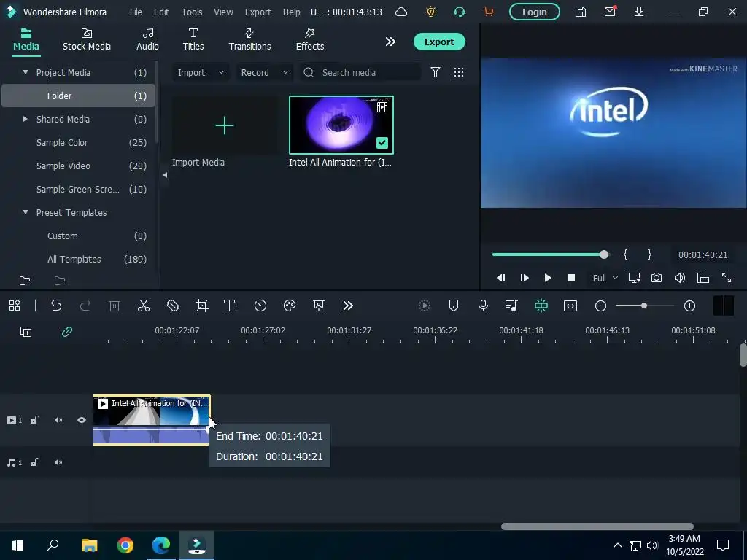Click the timeline zoom slider
This screenshot has height=560, width=747.
645,306
